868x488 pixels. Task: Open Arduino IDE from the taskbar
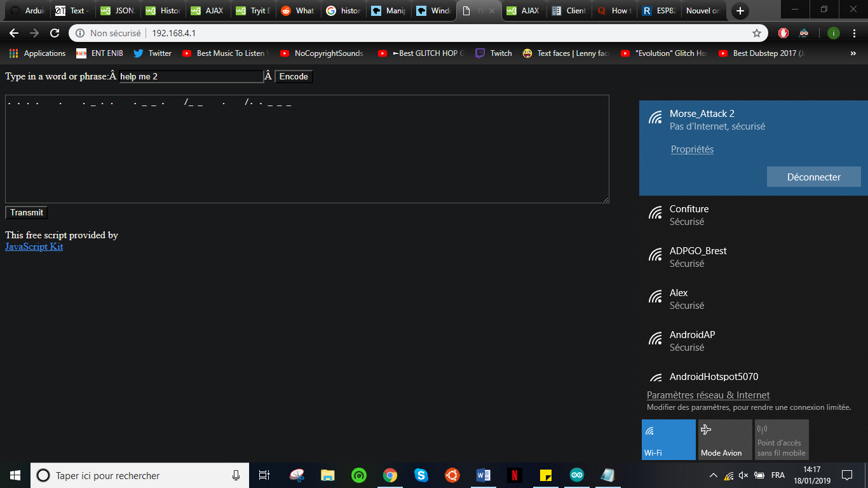pyautogui.click(x=576, y=475)
